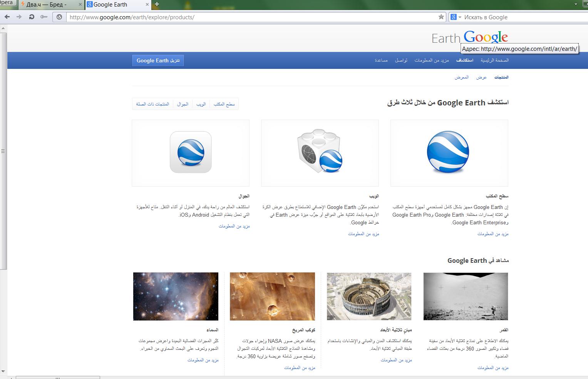Click the password manager key icon
This screenshot has width=588, height=379.
(x=44, y=17)
